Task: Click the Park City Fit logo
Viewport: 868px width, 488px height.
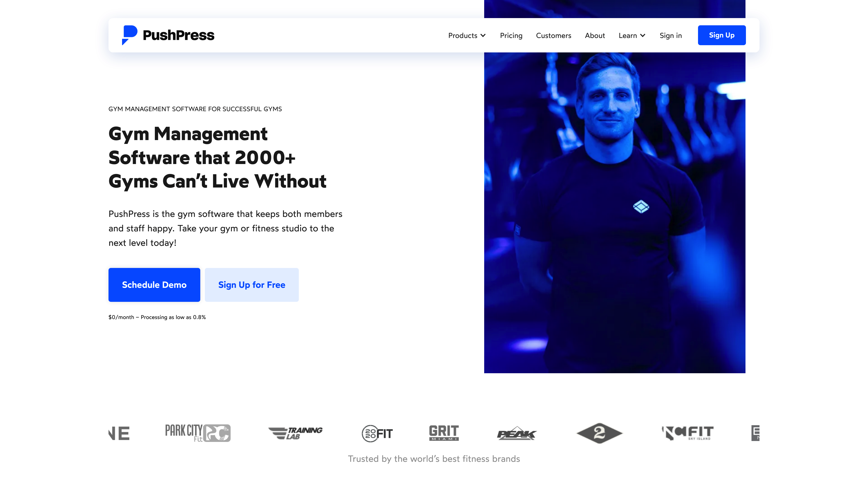Action: point(198,433)
